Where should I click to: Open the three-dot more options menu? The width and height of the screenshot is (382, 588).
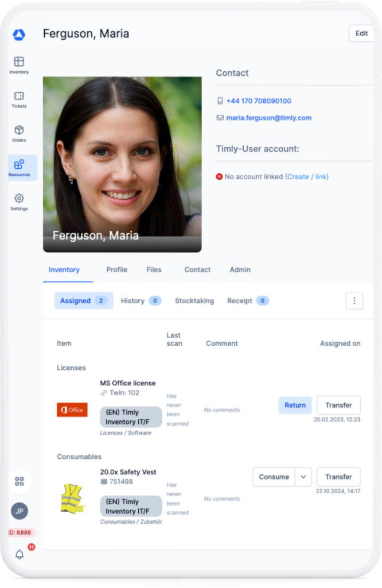click(x=354, y=300)
